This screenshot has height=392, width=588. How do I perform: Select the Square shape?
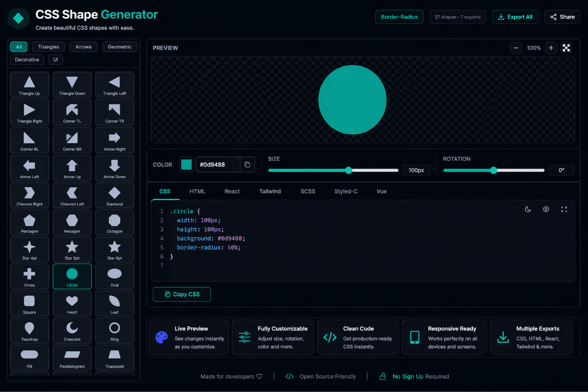(29, 303)
